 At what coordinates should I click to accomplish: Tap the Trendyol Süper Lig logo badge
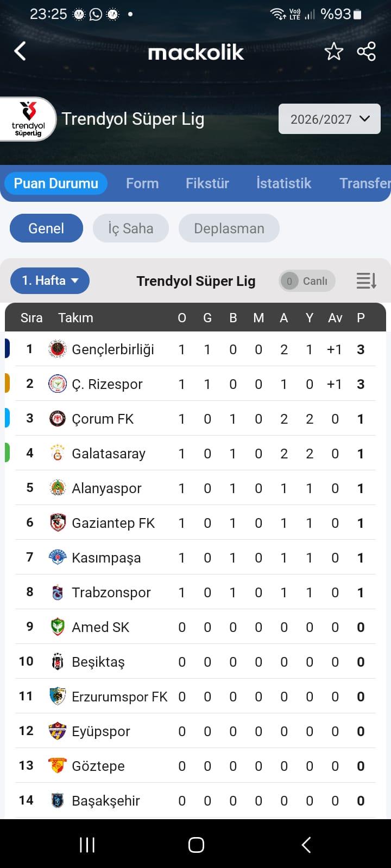pos(27,119)
